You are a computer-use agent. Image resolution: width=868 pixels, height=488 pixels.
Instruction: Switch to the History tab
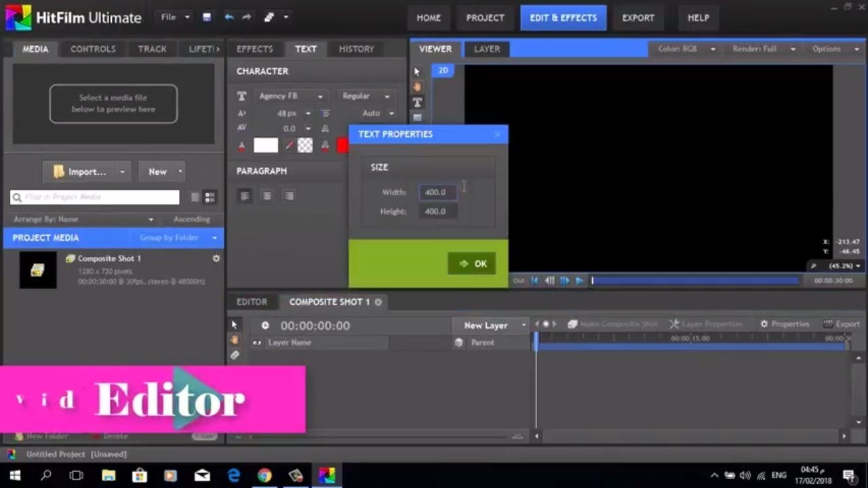[x=356, y=49]
